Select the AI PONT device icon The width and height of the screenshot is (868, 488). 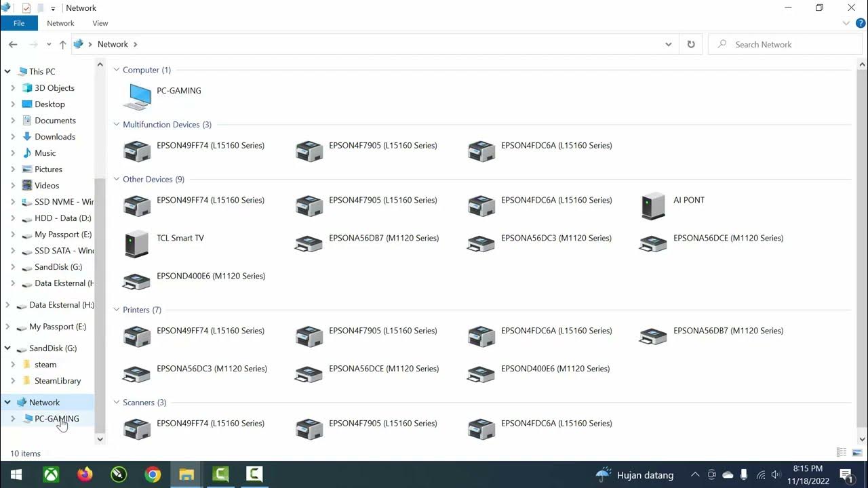tap(654, 205)
